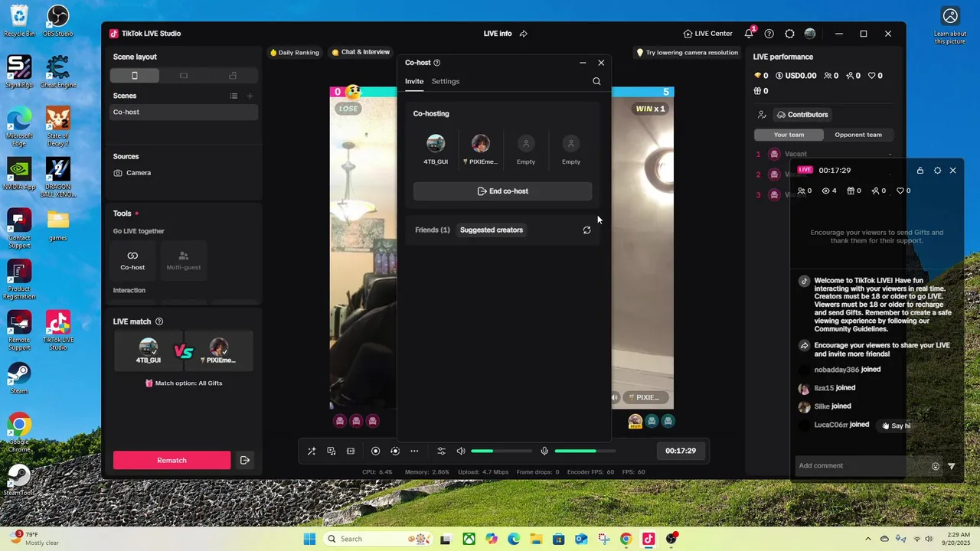
Task: Adjust the speaker volume slider
Action: 501,452
